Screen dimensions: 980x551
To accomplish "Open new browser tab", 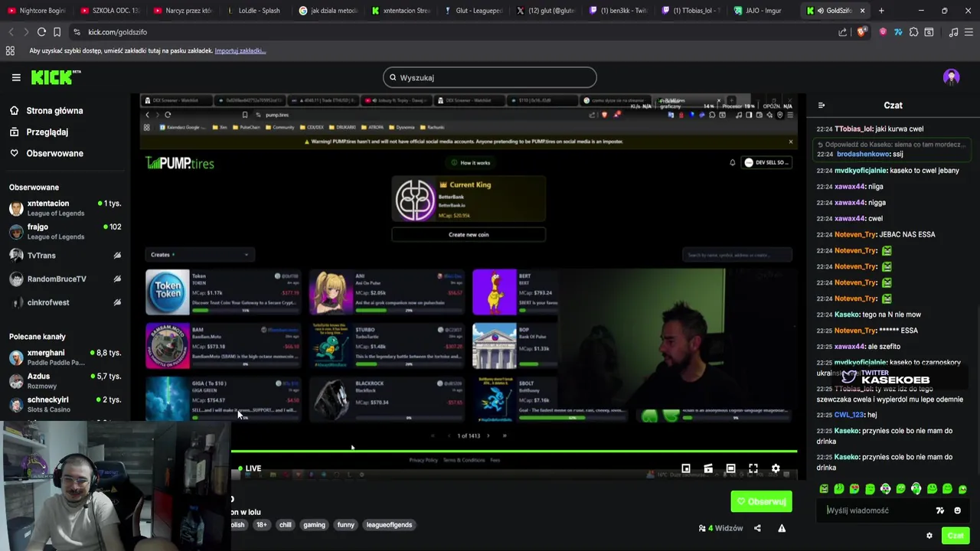I will 881,11.
